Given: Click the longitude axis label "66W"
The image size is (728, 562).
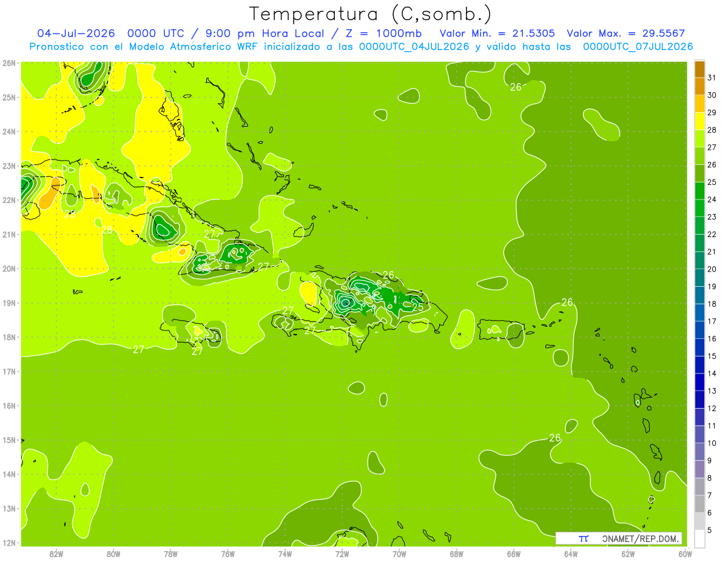Looking at the screenshot, I should 513,554.
